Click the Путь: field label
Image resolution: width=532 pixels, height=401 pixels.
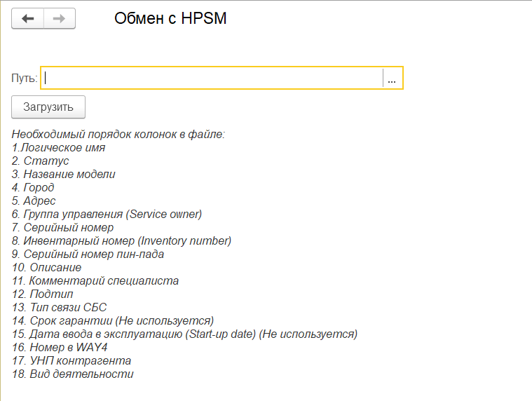tap(25, 79)
